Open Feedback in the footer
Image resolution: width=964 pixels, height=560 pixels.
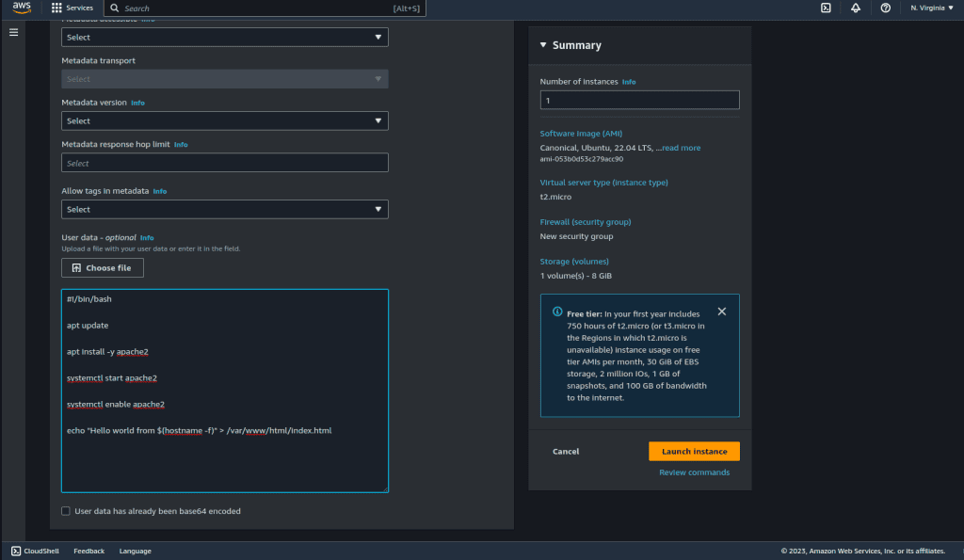[89, 551]
